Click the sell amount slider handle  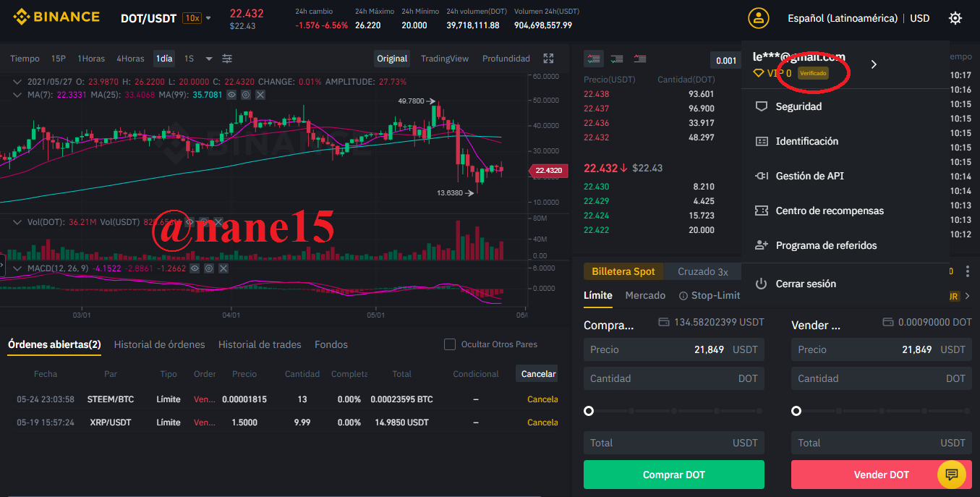(x=796, y=411)
